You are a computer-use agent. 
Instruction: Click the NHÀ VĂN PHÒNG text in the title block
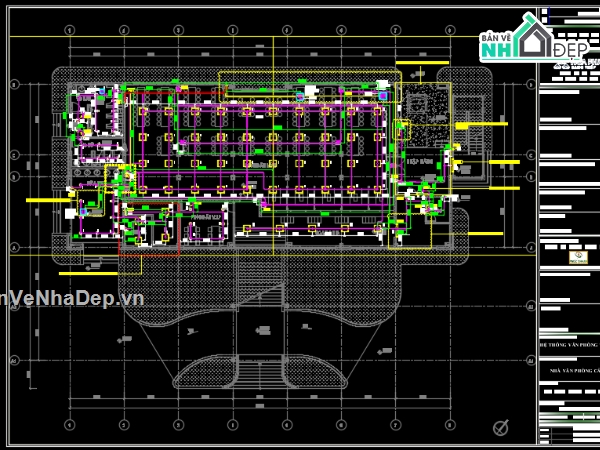tap(572, 370)
